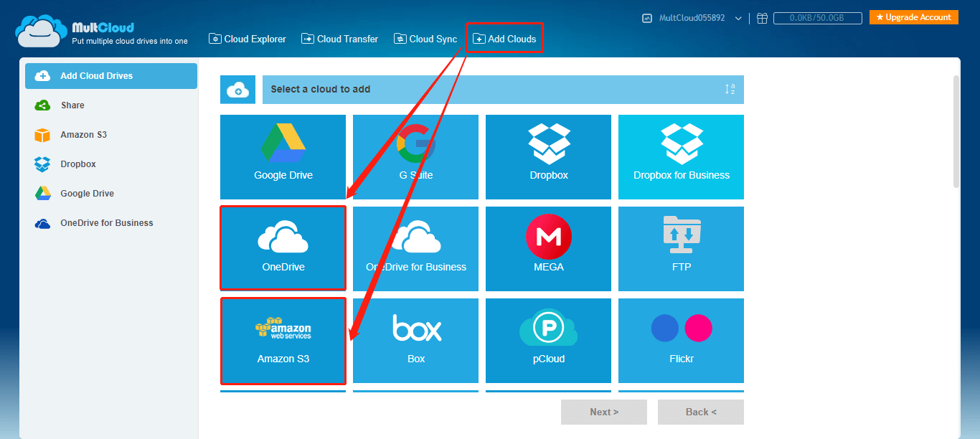Switch to Cloud Sync

pyautogui.click(x=425, y=39)
